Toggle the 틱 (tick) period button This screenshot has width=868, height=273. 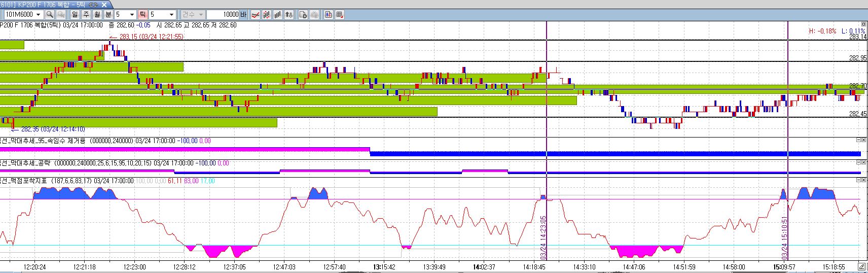(142, 15)
